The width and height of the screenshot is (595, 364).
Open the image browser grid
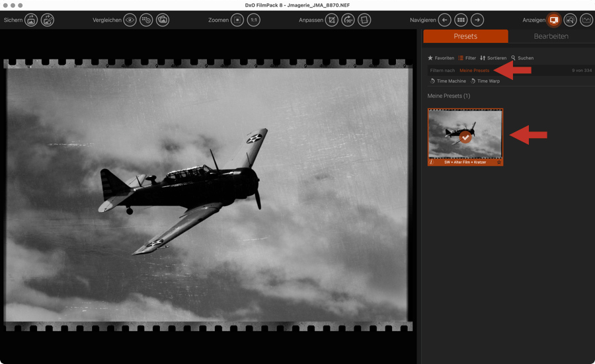tap(461, 20)
